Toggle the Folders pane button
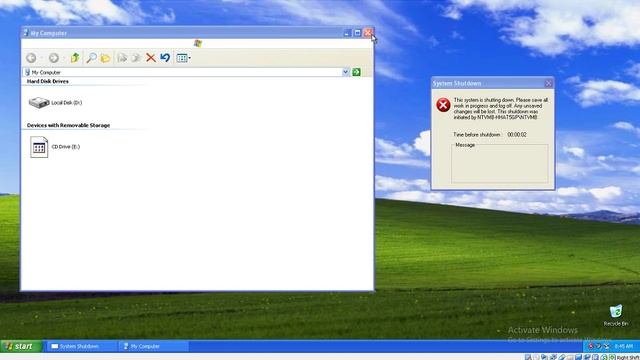Screen dimensions: 640x360 [x=105, y=58]
